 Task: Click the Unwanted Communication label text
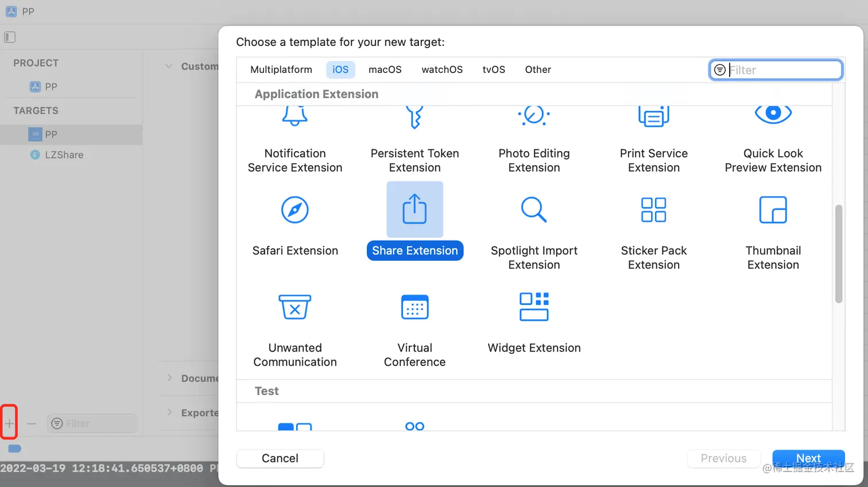(x=295, y=355)
